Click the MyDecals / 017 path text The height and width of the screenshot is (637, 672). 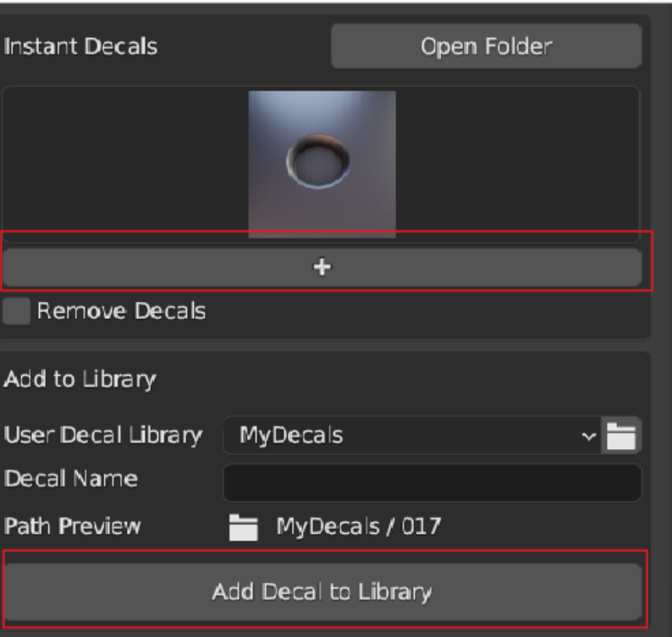tap(359, 526)
